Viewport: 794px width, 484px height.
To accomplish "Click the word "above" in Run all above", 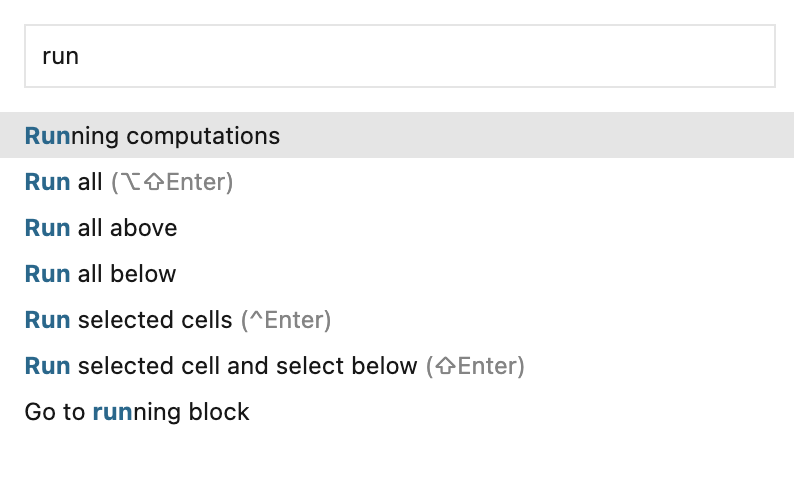I will [x=143, y=228].
